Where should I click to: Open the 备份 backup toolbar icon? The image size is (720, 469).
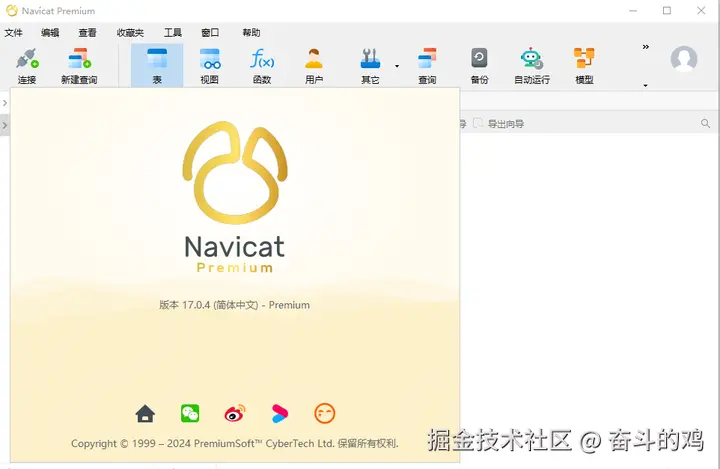[x=479, y=66]
